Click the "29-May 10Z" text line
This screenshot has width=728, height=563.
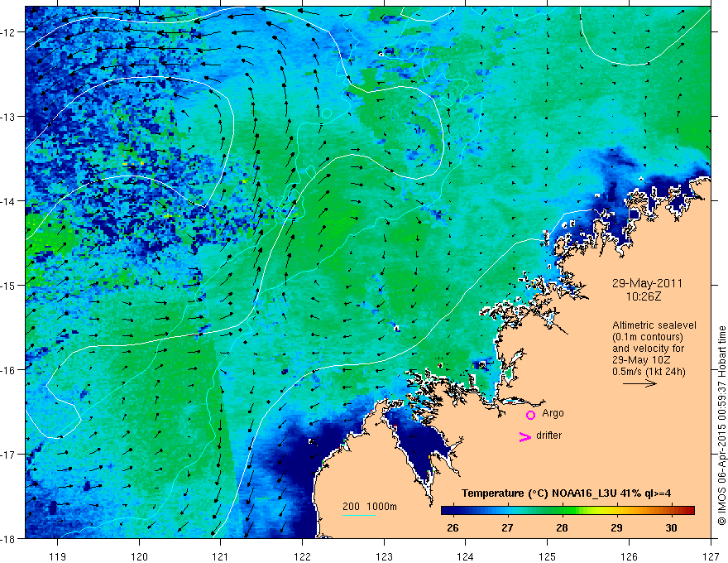coord(641,360)
